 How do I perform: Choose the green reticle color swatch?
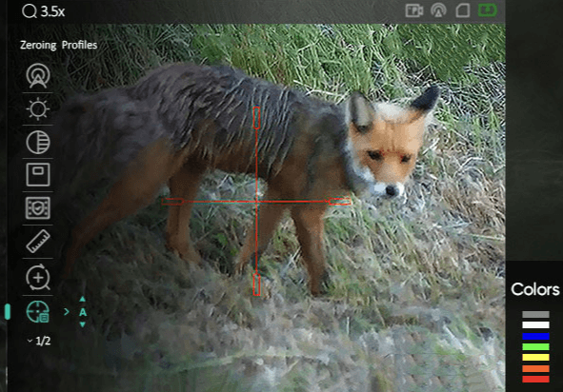[535, 347]
